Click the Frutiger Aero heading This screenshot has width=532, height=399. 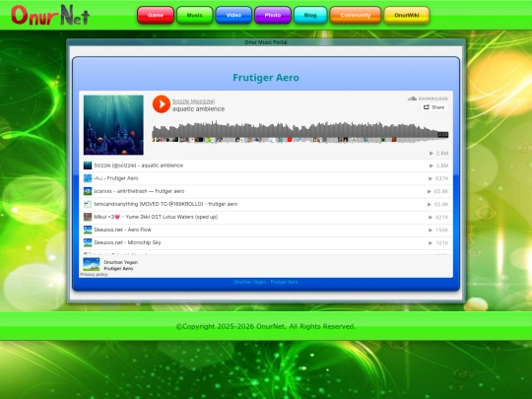(x=266, y=78)
